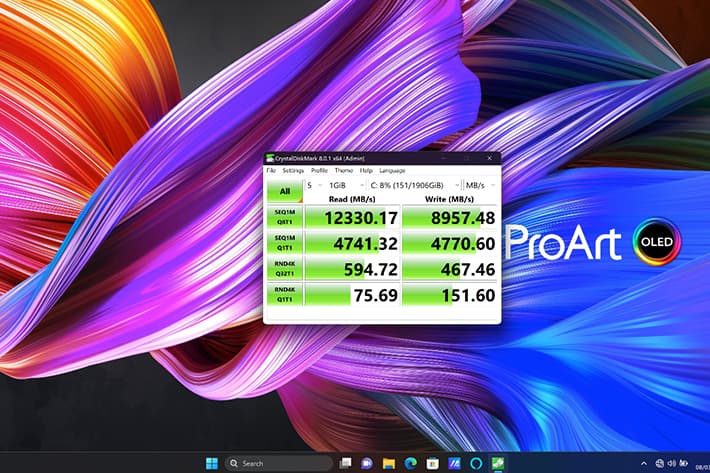710x473 pixels.
Task: Select the 151.60 write result
Action: [x=450, y=295]
